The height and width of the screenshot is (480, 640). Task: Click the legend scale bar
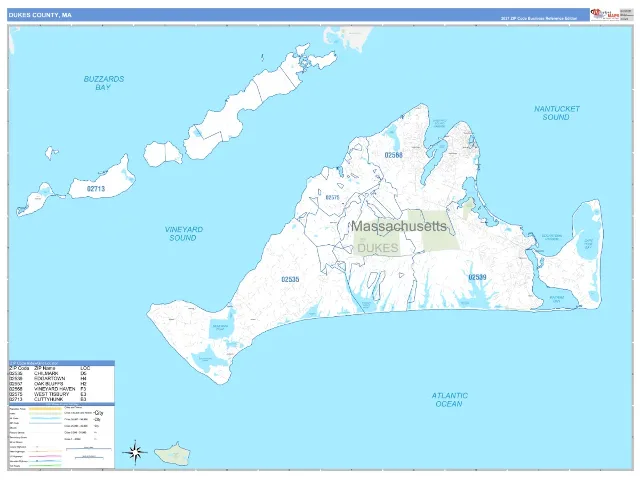coord(89,449)
